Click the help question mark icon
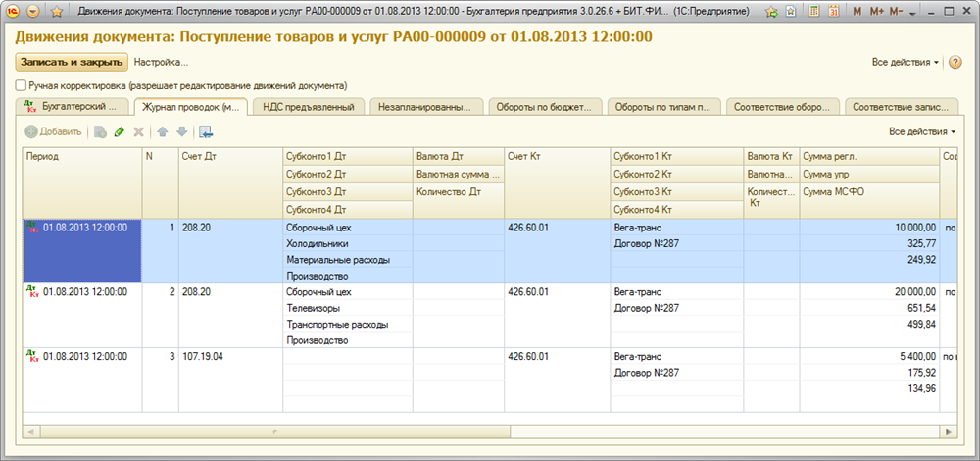980x461 pixels. pos(955,62)
